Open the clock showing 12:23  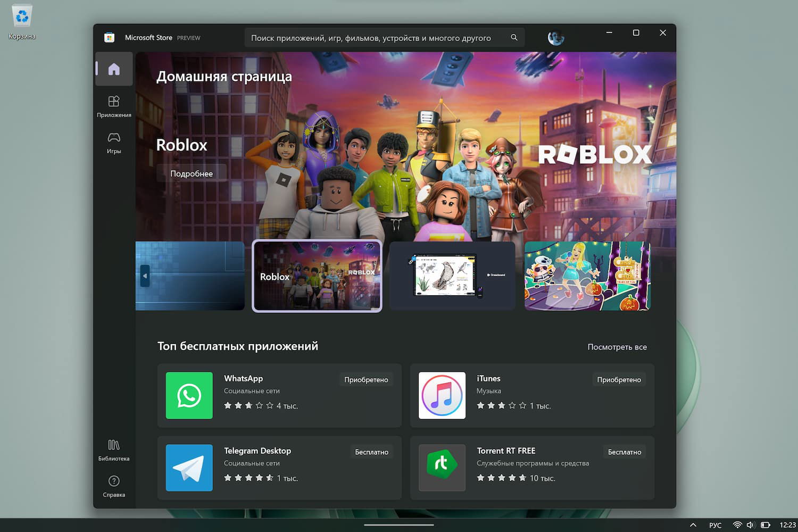(787, 525)
